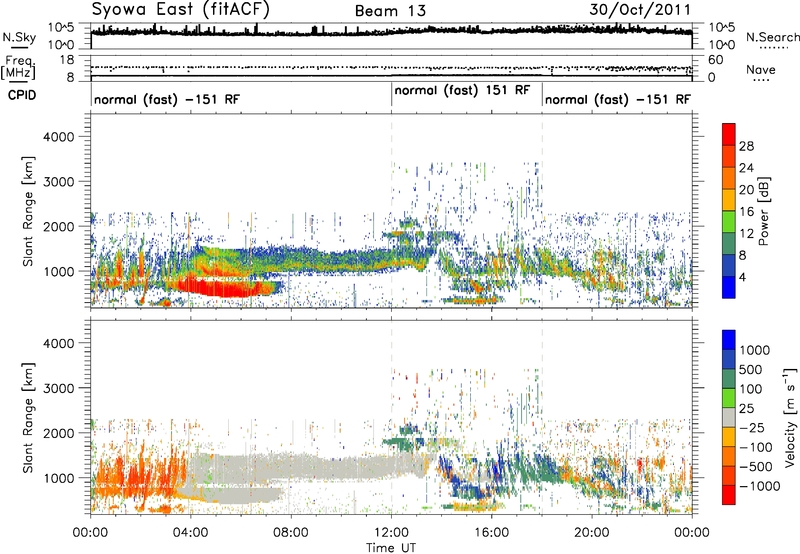Click the 'Freq. [MHz]' legend label
800x554 pixels.
point(18,68)
